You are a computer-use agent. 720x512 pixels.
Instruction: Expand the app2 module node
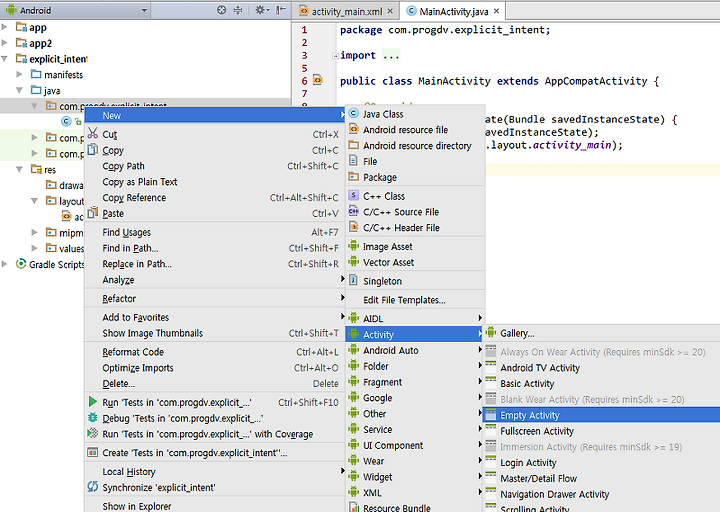(x=5, y=43)
